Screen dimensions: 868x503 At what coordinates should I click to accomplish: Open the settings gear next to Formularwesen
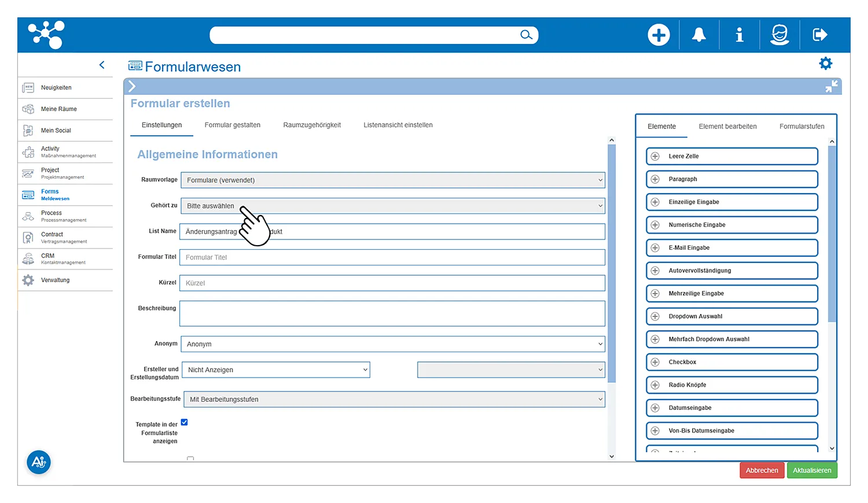point(826,64)
